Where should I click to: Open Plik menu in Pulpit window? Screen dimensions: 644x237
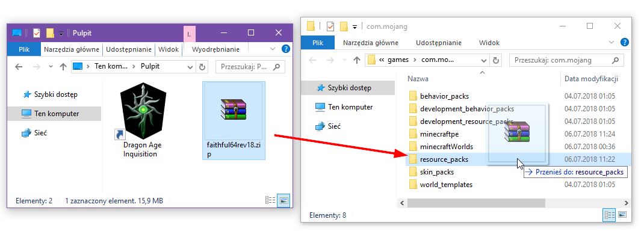coord(24,49)
